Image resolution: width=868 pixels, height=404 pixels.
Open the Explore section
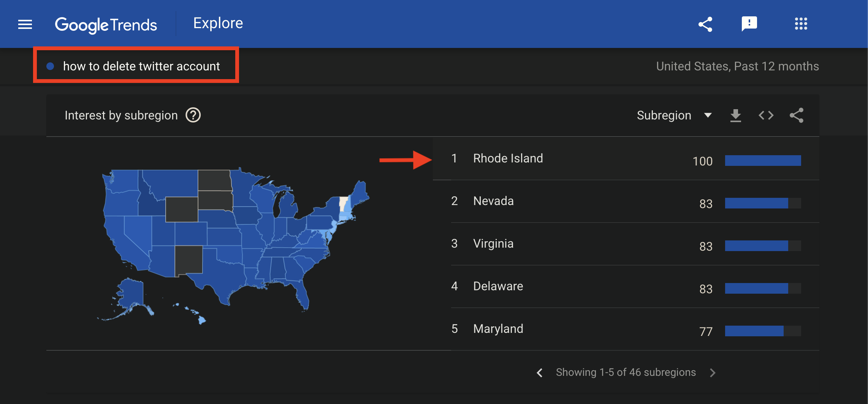(x=218, y=23)
